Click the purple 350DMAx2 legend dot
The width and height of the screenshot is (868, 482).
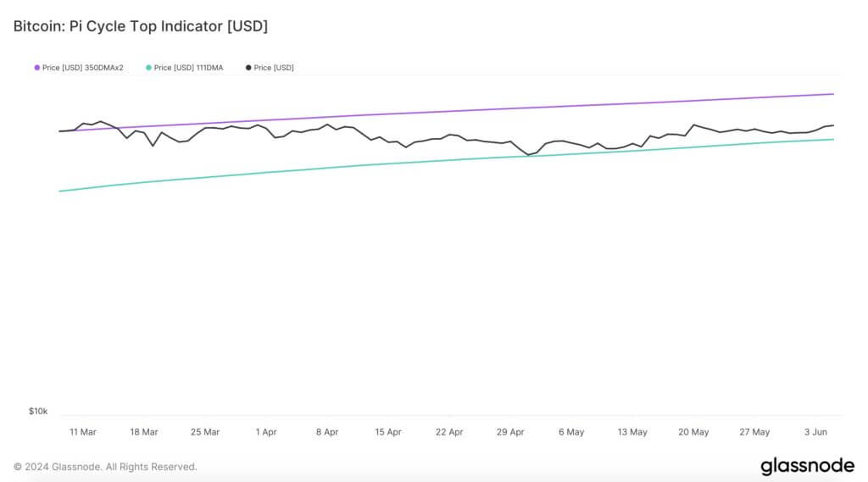(x=37, y=67)
